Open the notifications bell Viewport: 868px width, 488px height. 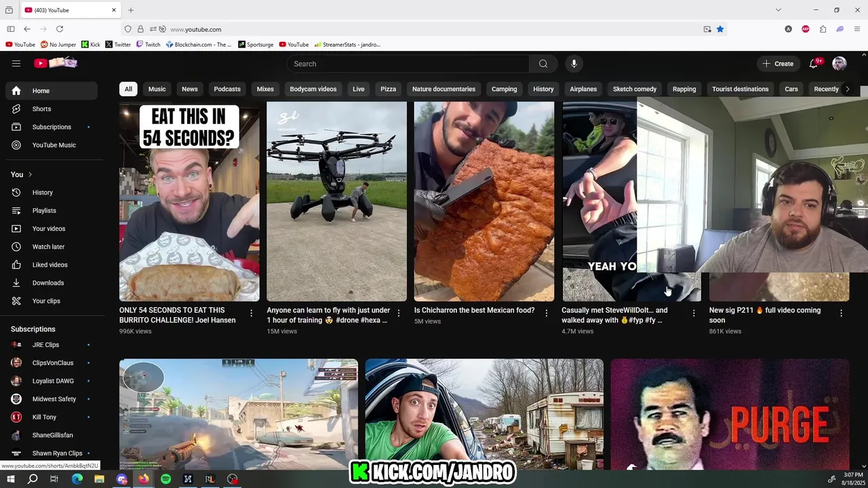814,64
